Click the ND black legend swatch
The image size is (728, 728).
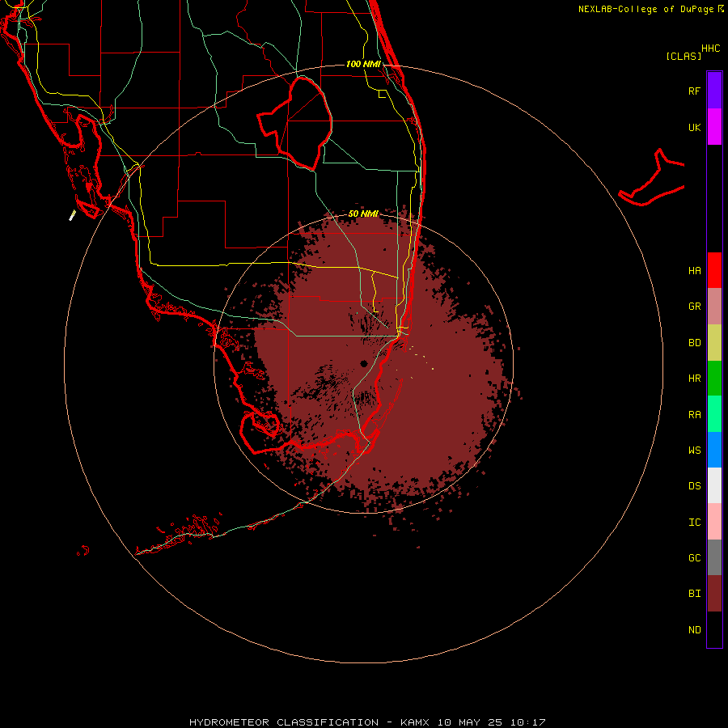pos(714,629)
